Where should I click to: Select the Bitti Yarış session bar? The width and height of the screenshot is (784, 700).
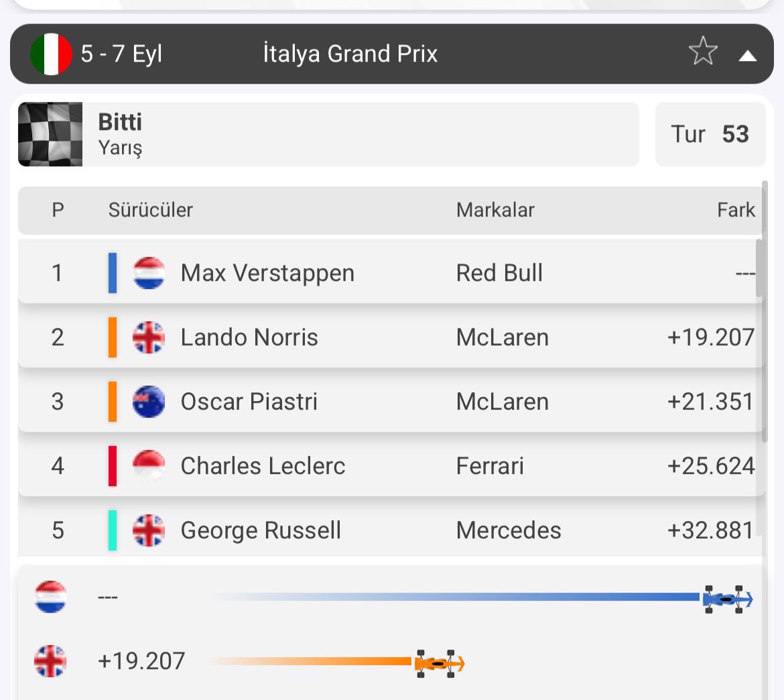(x=328, y=134)
